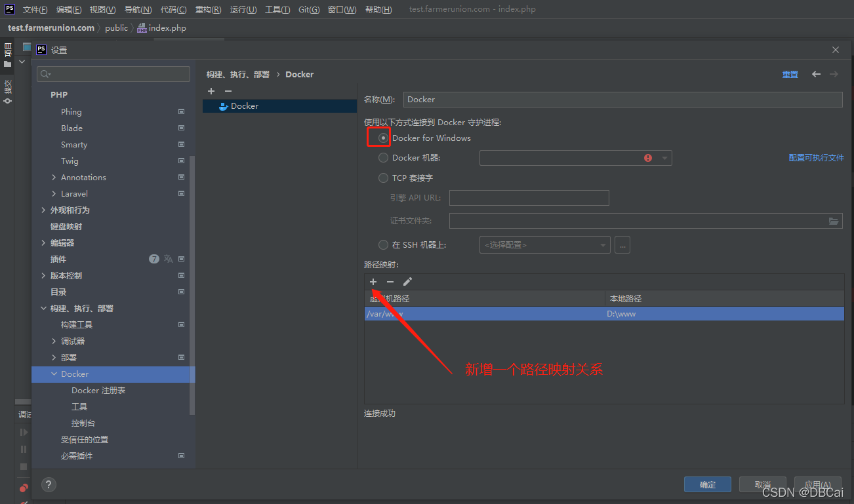Expand the Annotations settings node
The width and height of the screenshot is (854, 504).
pyautogui.click(x=54, y=178)
